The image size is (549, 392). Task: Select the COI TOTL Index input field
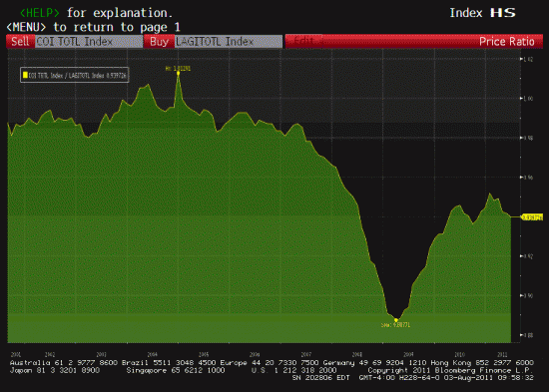click(89, 42)
